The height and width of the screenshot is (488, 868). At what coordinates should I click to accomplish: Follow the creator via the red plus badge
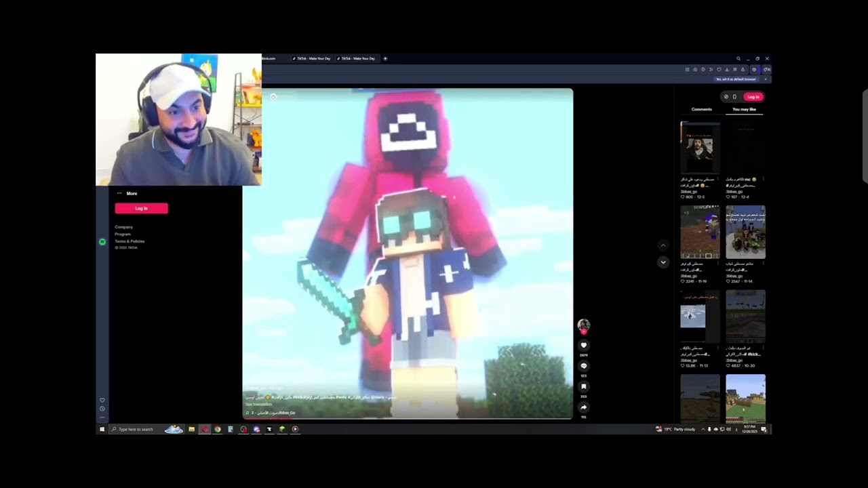coord(583,332)
